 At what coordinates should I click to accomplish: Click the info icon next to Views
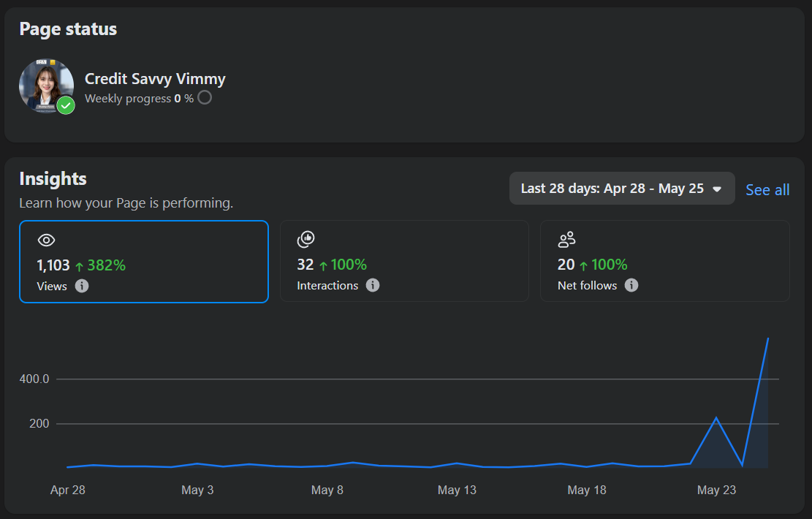pyautogui.click(x=82, y=286)
